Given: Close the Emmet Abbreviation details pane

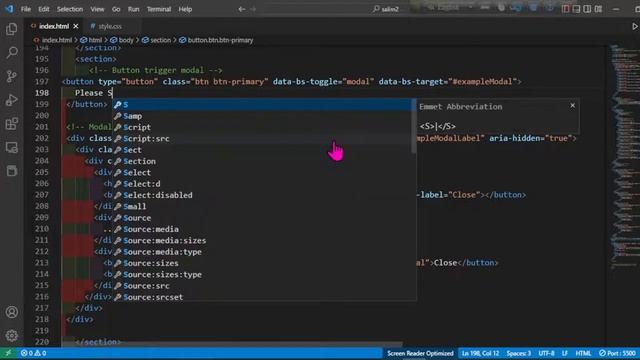Looking at the screenshot, I should [x=573, y=106].
